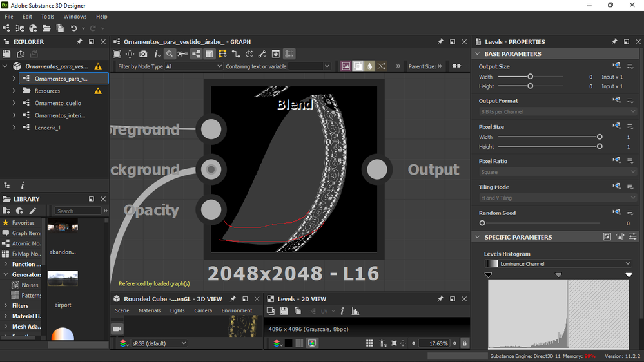
Task: Click the save bitmap icon in 2D view
Action: tap(284, 312)
